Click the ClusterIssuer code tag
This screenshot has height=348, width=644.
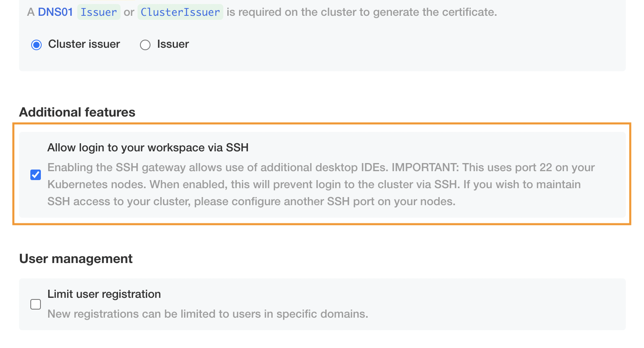pyautogui.click(x=180, y=12)
